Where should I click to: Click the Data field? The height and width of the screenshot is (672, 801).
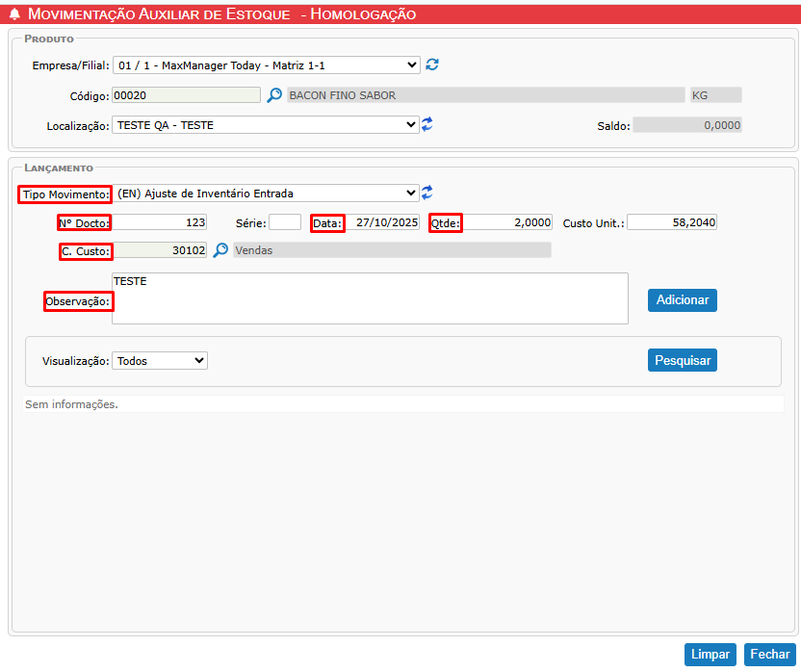(x=382, y=222)
